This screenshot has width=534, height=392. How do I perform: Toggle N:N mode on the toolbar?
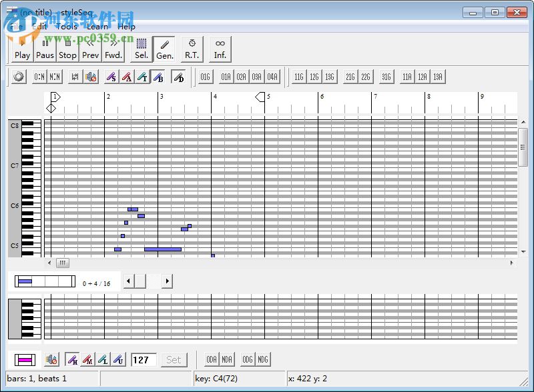[54, 77]
